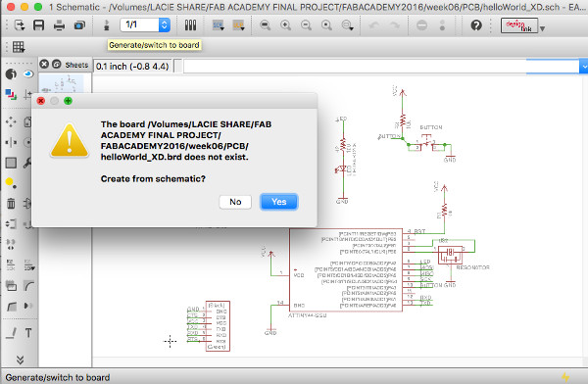The image size is (588, 384).
Task: Click the RESONATOR component in schematic
Action: pos(451,256)
